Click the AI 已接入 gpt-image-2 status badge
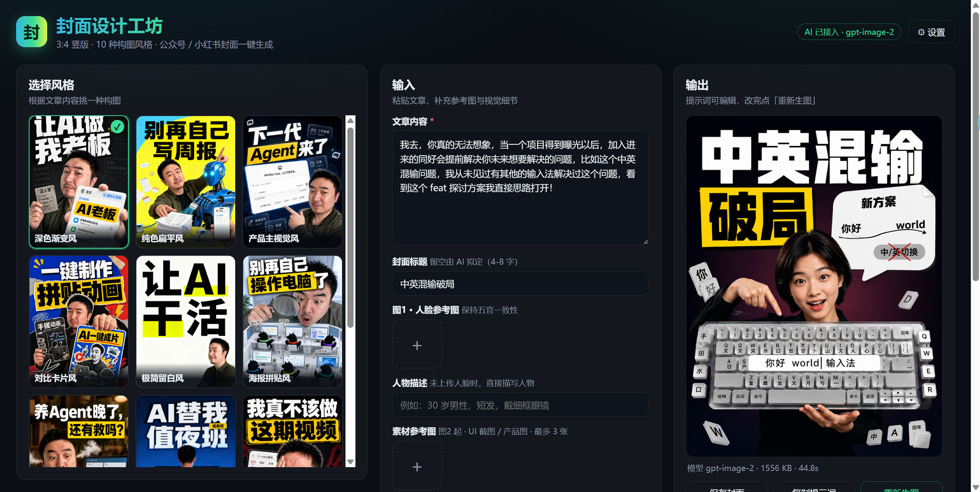Image resolution: width=980 pixels, height=492 pixels. 849,32
